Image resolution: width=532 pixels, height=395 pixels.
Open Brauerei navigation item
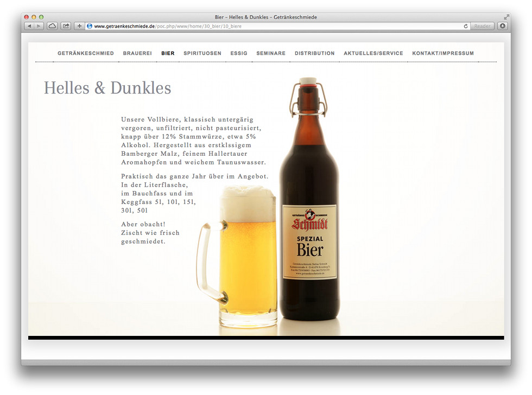click(137, 53)
